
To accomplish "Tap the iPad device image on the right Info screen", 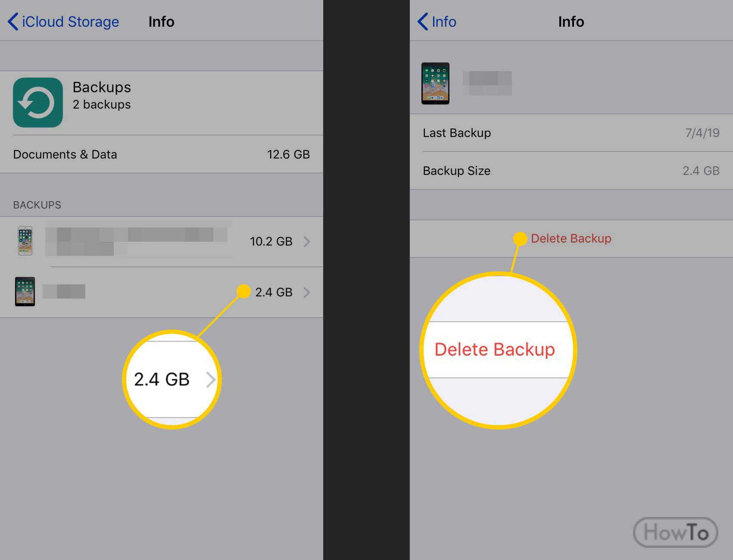I will (435, 84).
